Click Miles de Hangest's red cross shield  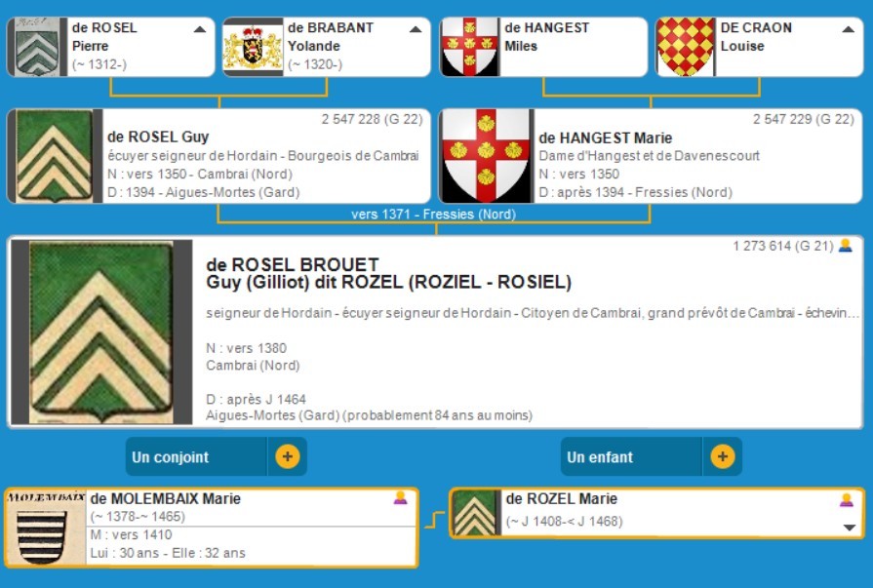pyautogui.click(x=469, y=47)
